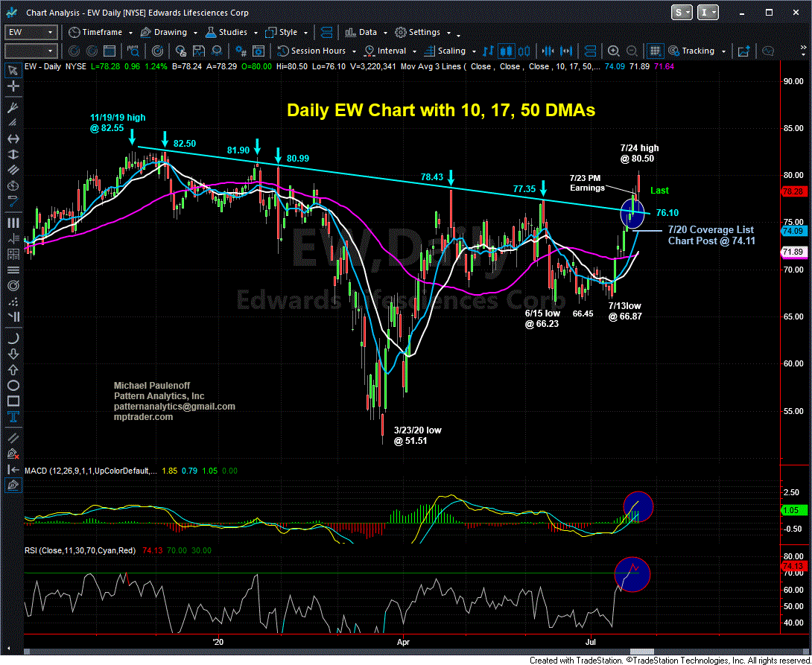Click the save chart icon
The height and width of the screenshot is (665, 812).
pos(199,51)
